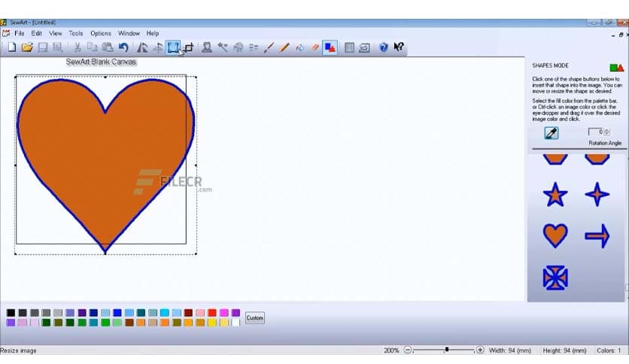Choose the black color swatch

click(x=11, y=313)
